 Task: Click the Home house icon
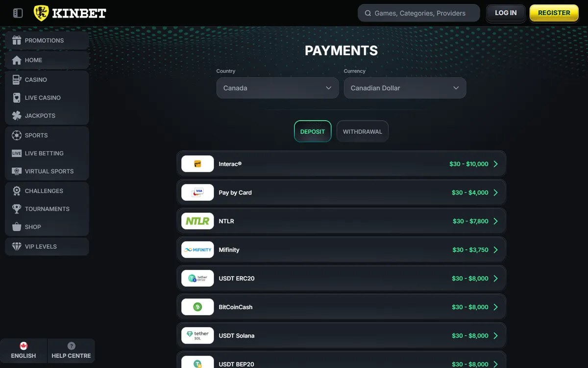[17, 60]
